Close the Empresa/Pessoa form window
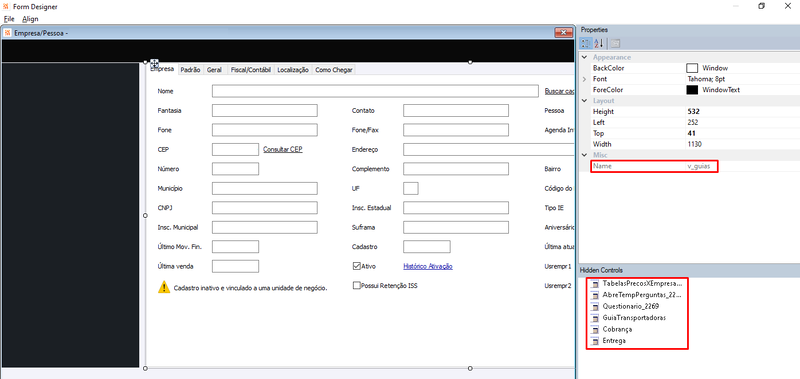The height and width of the screenshot is (379, 800). [x=563, y=33]
